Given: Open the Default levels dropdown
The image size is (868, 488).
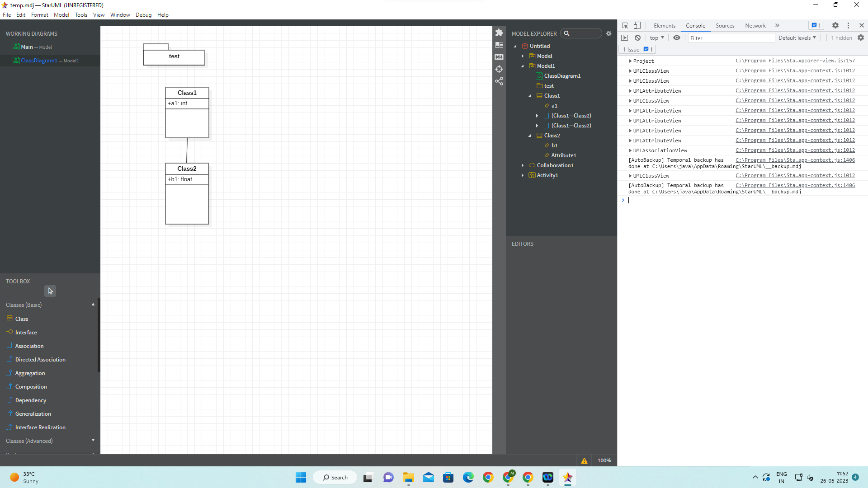Looking at the screenshot, I should tap(797, 38).
